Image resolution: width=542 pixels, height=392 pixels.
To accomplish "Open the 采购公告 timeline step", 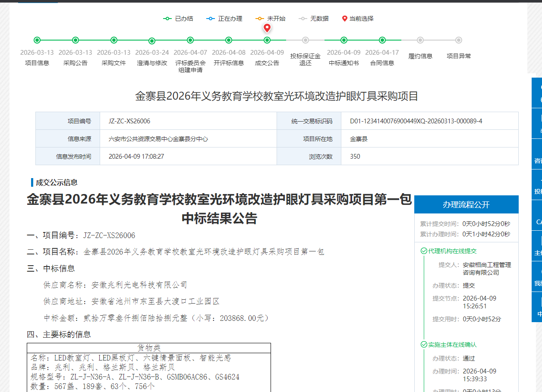I will pyautogui.click(x=76, y=40).
